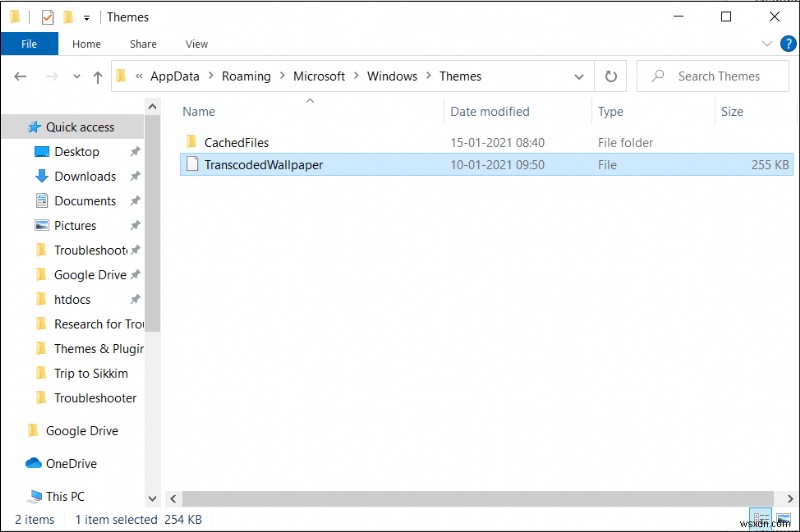The width and height of the screenshot is (800, 532).
Task: Refresh the Themes folder view
Action: pyautogui.click(x=611, y=76)
